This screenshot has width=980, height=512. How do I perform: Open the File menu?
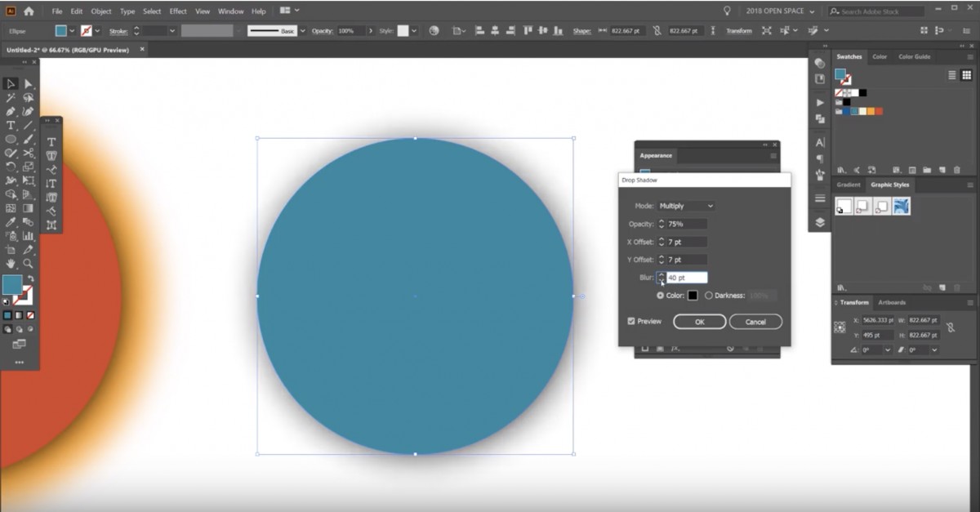click(57, 11)
